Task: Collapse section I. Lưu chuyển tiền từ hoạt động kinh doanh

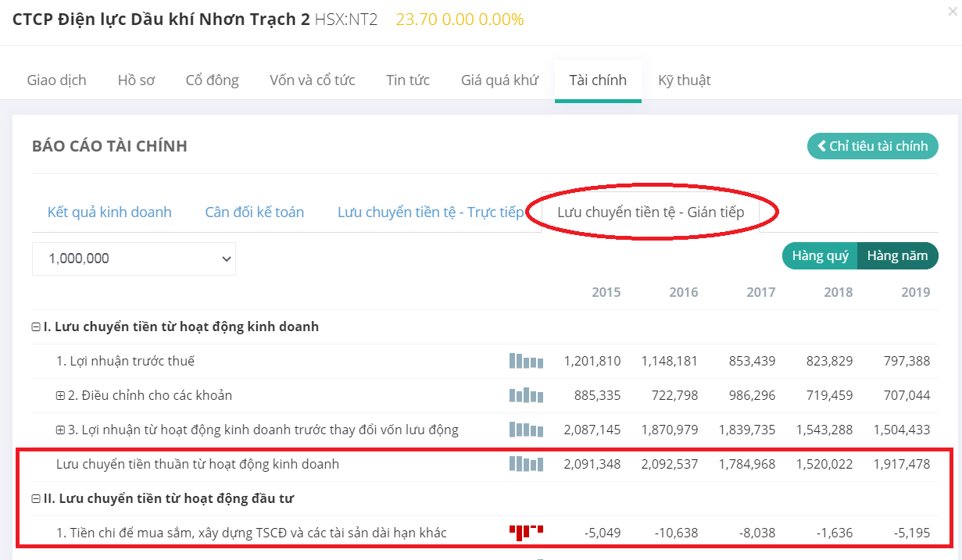Action: tap(36, 327)
